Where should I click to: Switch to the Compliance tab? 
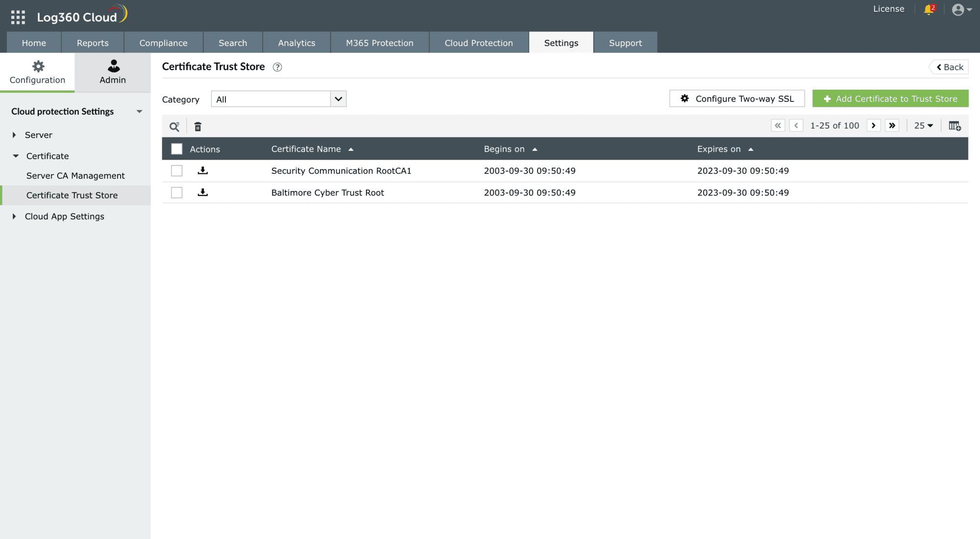pyautogui.click(x=163, y=43)
